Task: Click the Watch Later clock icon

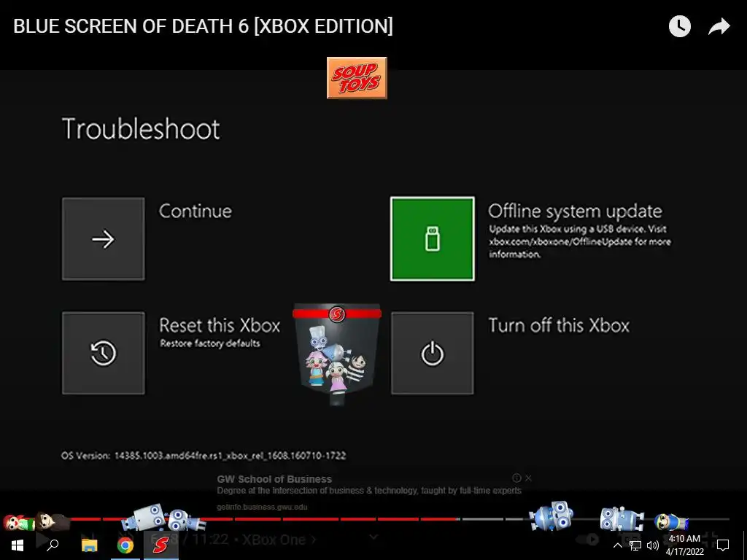Action: [x=679, y=26]
